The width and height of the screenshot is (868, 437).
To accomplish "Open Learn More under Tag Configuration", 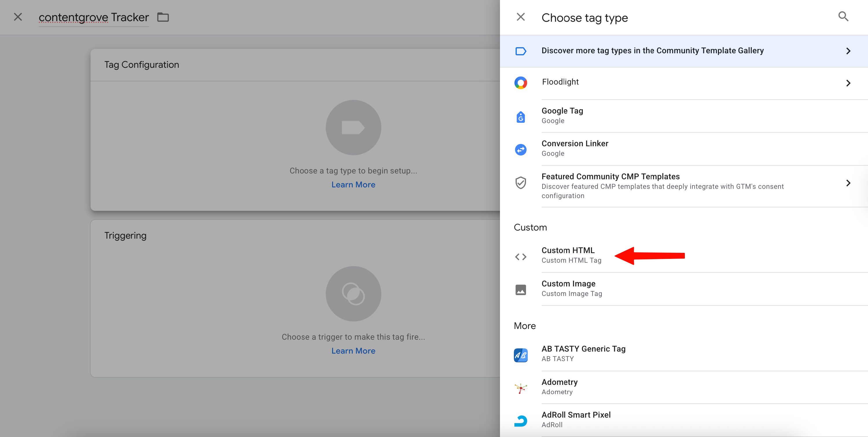I will [x=353, y=184].
